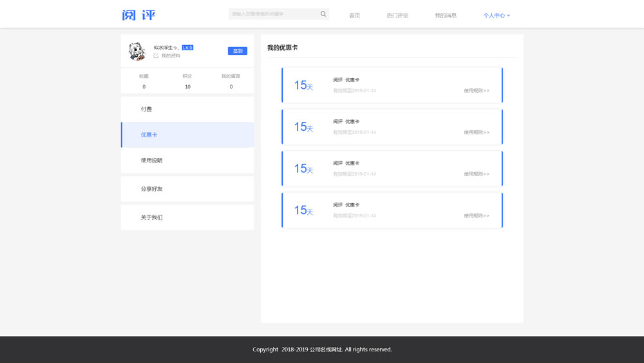Click the search magnifier icon

323,14
